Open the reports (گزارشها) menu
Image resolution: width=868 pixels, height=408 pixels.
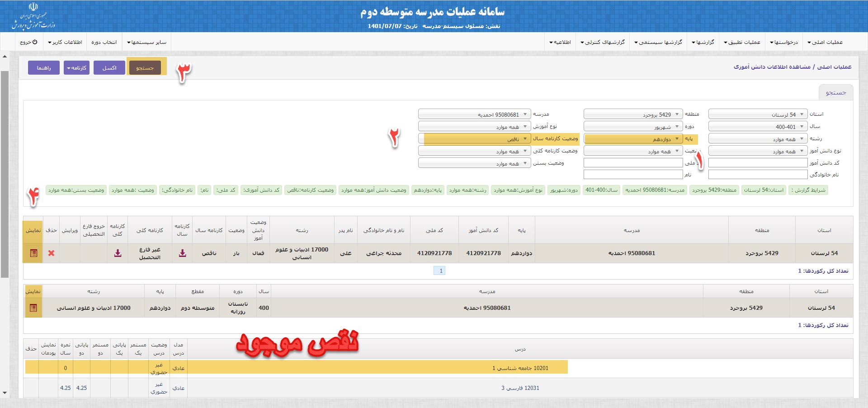(703, 42)
